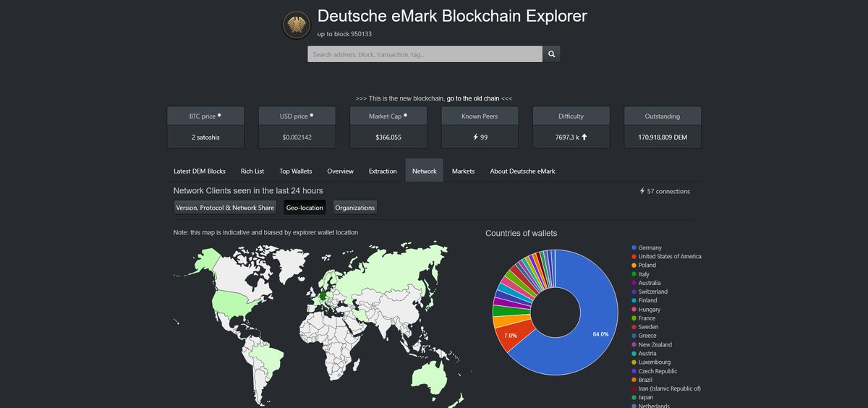Screen dimensions: 868x408
Task: Click the France legend label
Action: pos(647,318)
